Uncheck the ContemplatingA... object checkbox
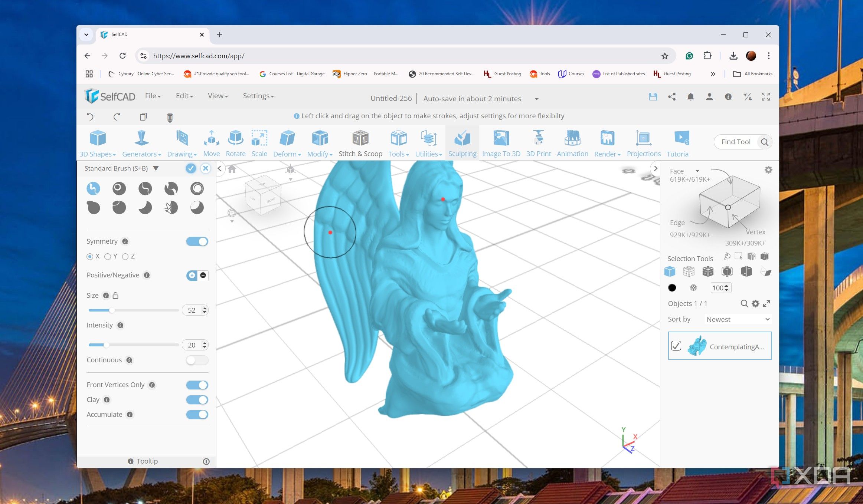 [676, 346]
